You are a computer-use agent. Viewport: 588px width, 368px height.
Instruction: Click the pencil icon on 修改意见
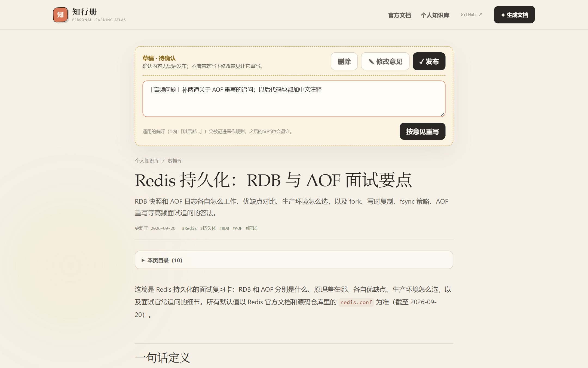(371, 62)
